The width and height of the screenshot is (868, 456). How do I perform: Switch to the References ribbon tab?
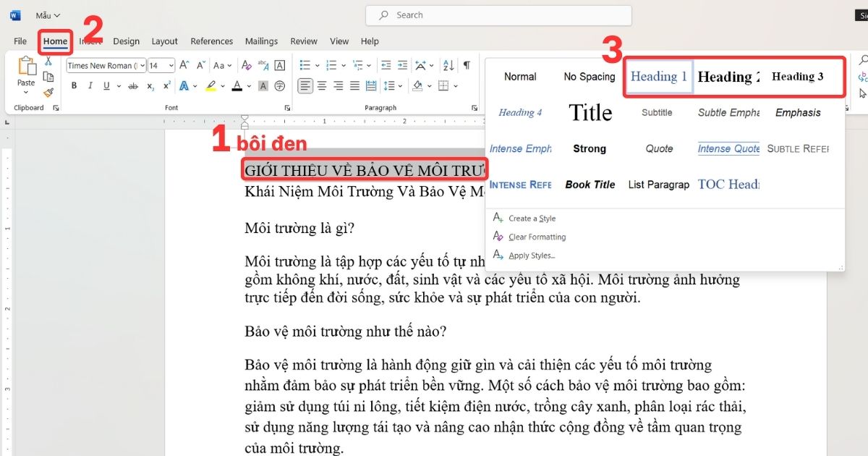(211, 41)
